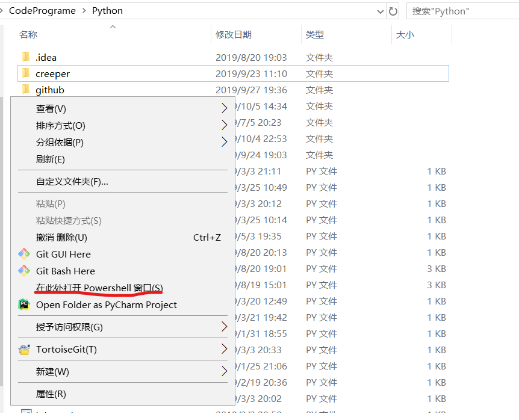Click the 搜索"Python" search box
The height and width of the screenshot is (420, 519).
[463, 11]
